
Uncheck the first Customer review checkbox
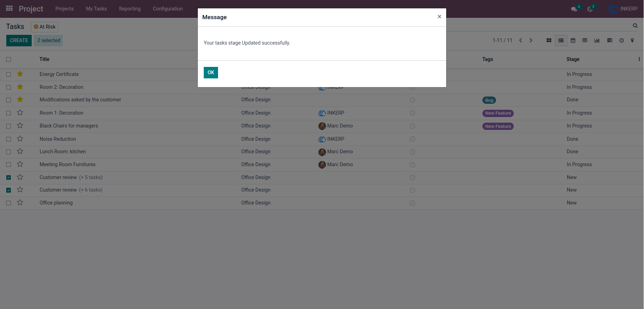pyautogui.click(x=9, y=177)
